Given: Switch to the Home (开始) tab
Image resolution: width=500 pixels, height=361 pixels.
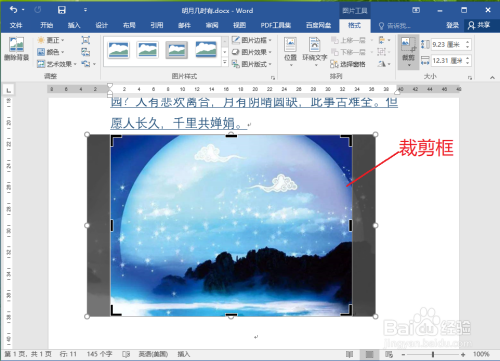Looking at the screenshot, I should click(x=46, y=25).
